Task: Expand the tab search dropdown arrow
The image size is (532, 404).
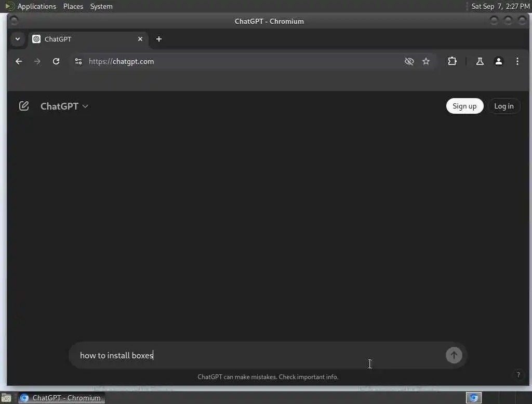Action: 18,39
